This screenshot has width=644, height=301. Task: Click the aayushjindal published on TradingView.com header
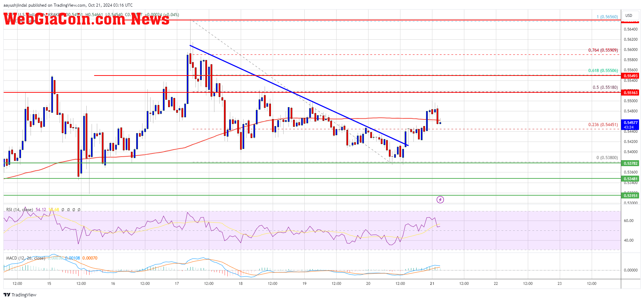[68, 5]
